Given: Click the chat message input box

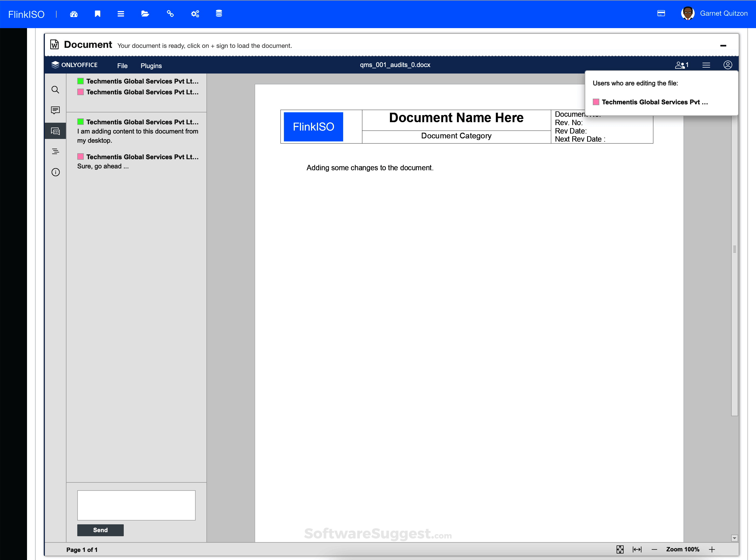Looking at the screenshot, I should 136,505.
